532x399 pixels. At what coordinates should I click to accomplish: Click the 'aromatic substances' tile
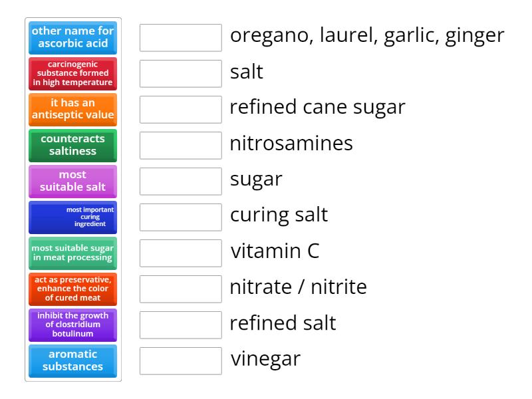coord(72,360)
